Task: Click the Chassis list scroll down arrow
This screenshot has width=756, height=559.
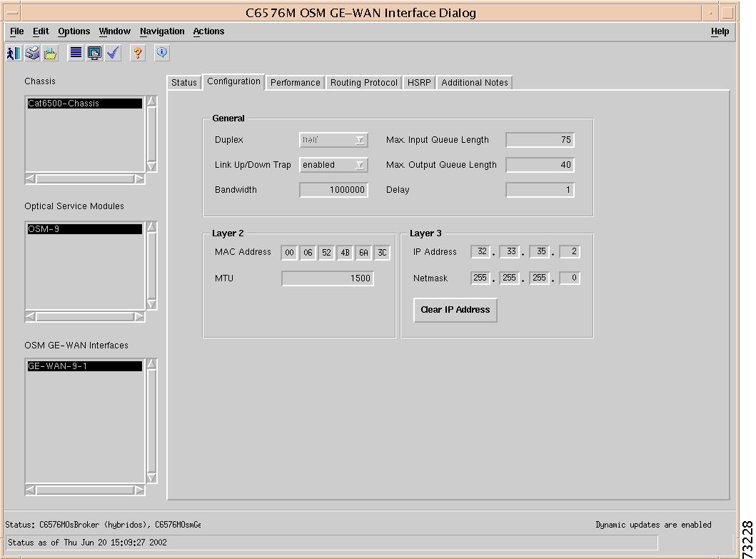Action: click(151, 166)
